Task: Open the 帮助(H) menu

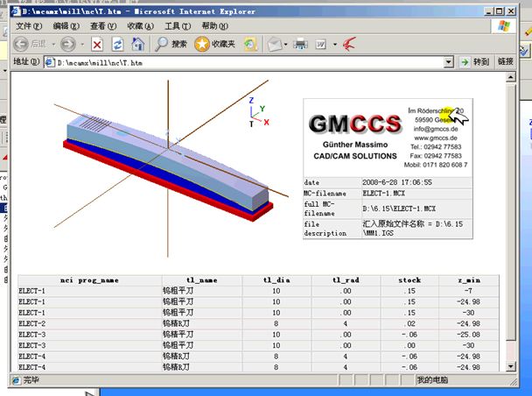Action: [214, 25]
